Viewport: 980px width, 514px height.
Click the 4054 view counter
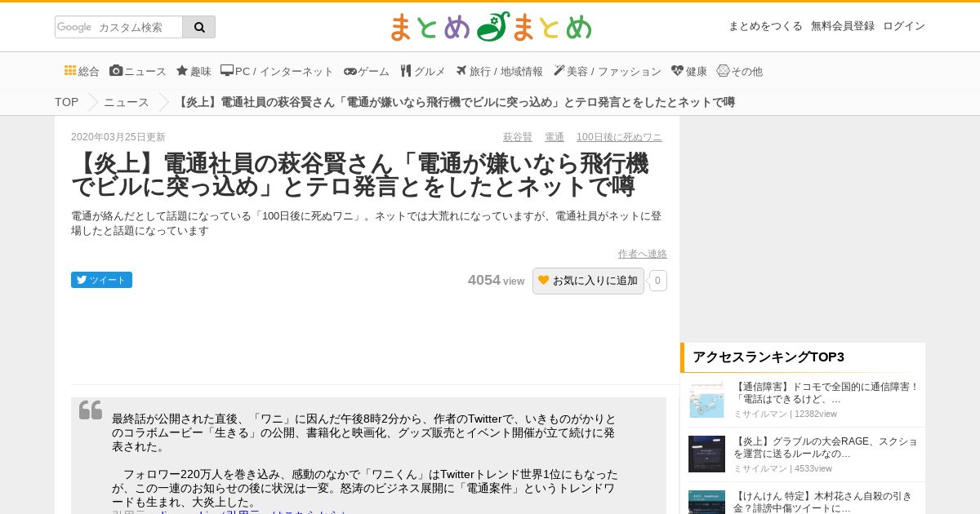(496, 280)
